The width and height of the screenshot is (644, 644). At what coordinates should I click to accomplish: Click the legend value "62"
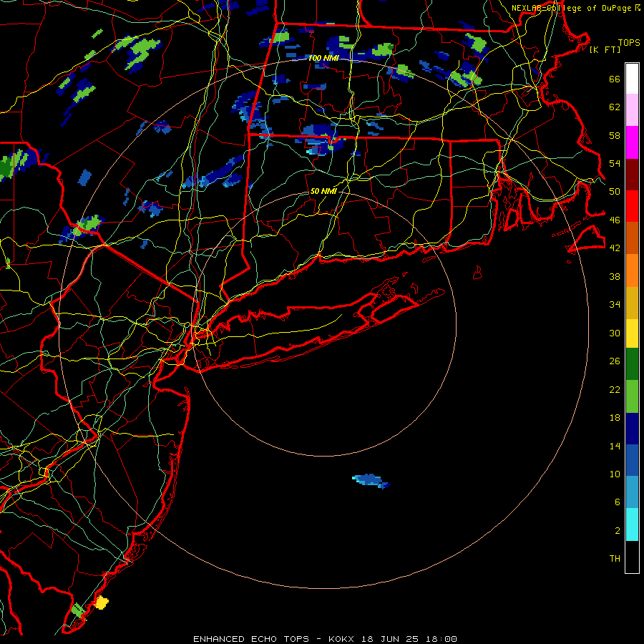click(x=615, y=107)
